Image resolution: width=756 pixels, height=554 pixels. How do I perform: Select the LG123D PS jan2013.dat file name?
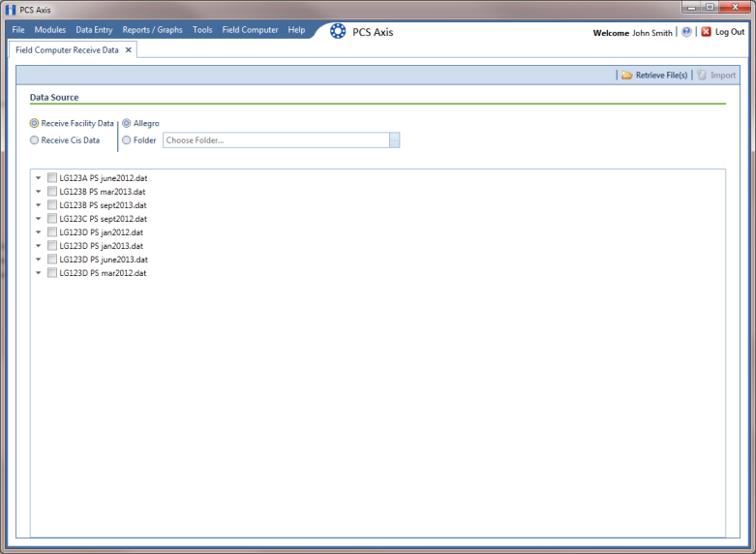tap(102, 246)
